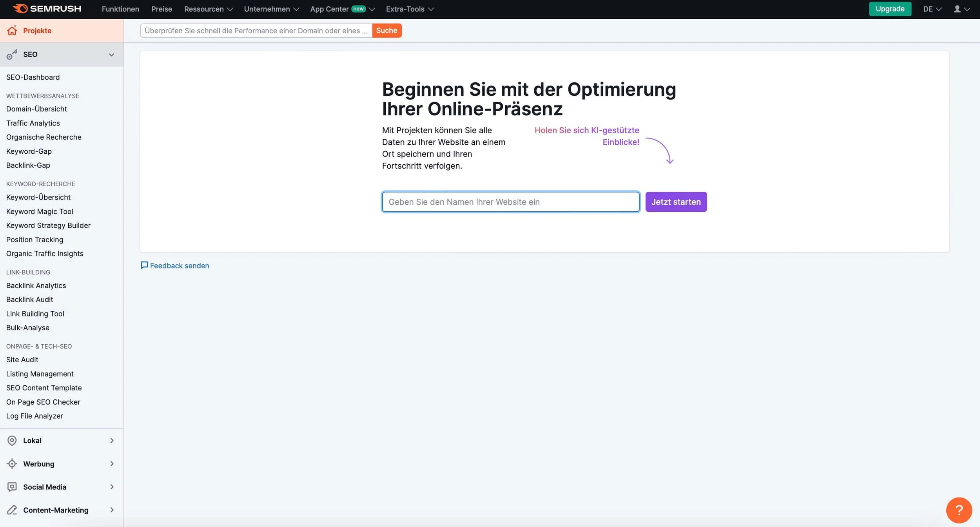Click the orange help question mark button

click(x=958, y=510)
